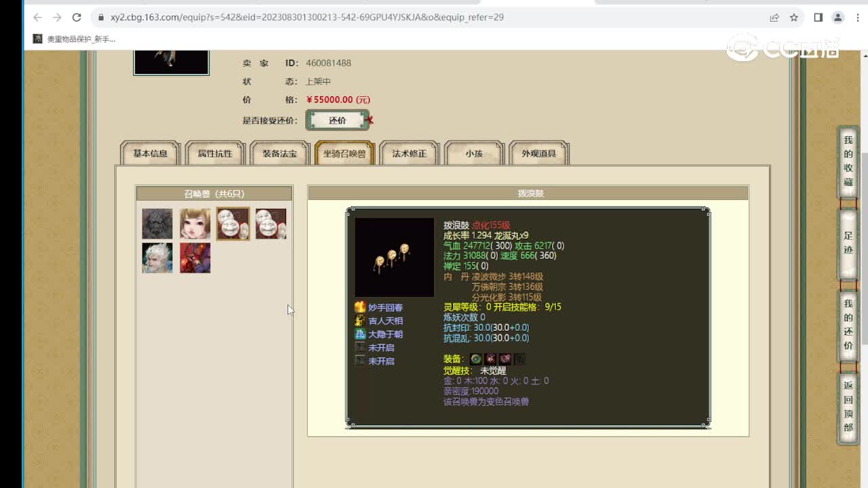Click the 妙手回春 skill icon

(x=360, y=307)
